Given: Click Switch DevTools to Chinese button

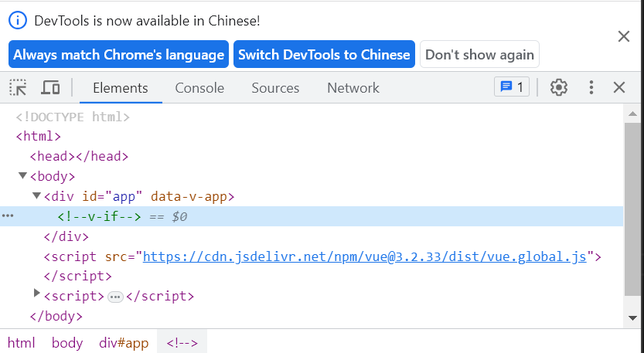Looking at the screenshot, I should (x=324, y=54).
